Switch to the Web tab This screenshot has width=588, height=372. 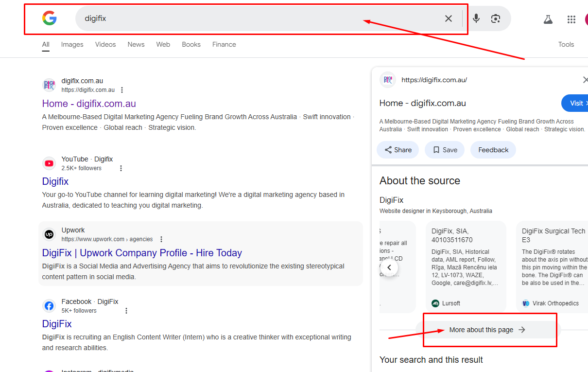pos(163,44)
